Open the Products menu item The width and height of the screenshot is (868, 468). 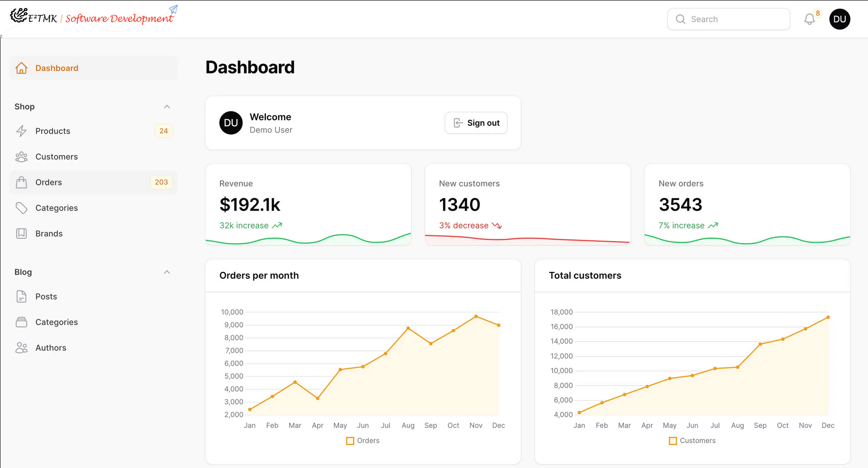click(x=94, y=131)
